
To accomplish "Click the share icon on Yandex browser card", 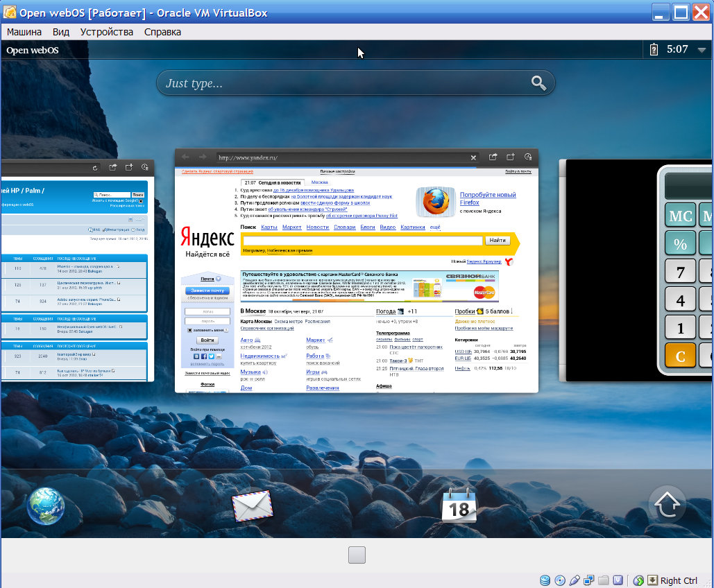I will pyautogui.click(x=493, y=157).
